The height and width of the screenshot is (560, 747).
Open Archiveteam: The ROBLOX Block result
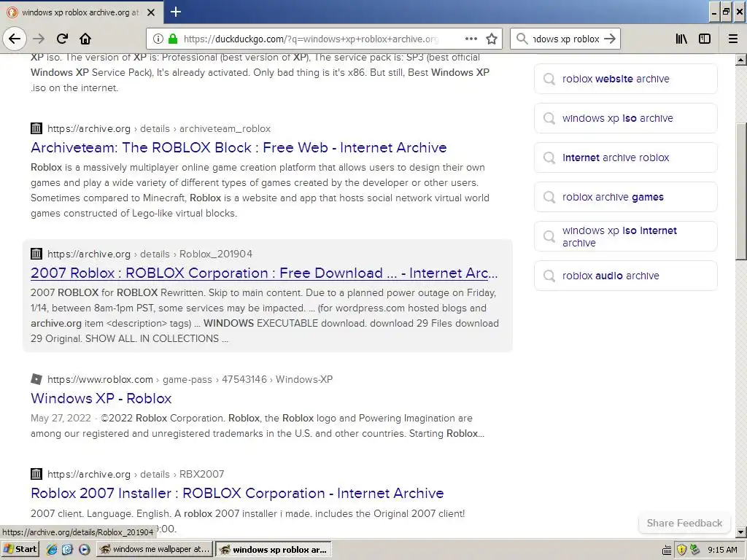pos(239,147)
